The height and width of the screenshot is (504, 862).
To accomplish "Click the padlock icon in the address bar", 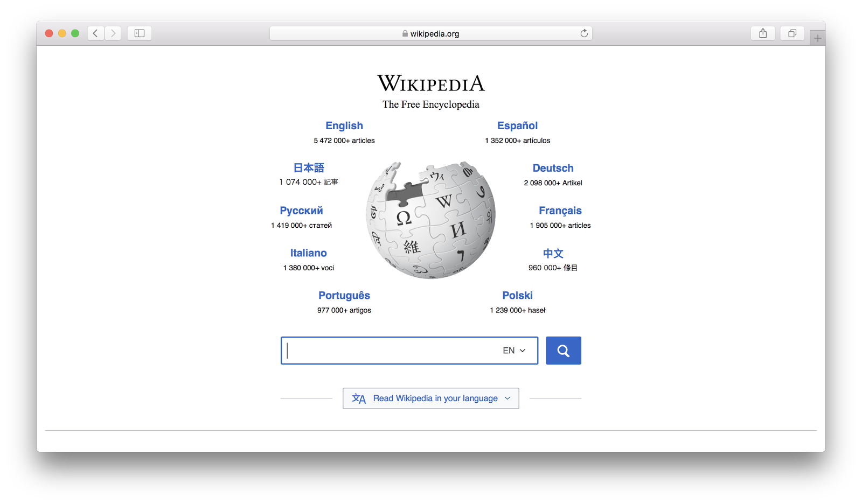I will pos(405,33).
